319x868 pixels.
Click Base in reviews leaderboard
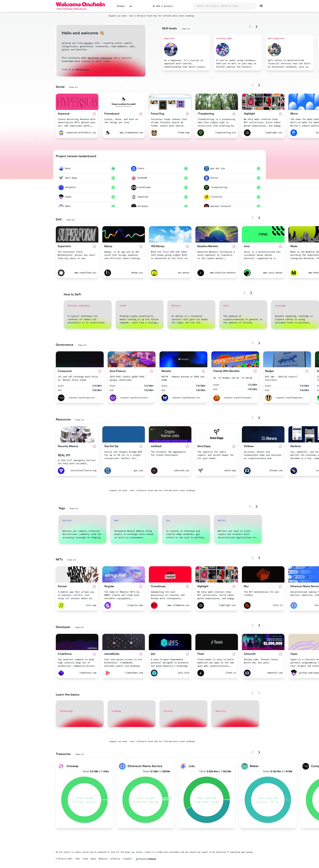click(68, 168)
